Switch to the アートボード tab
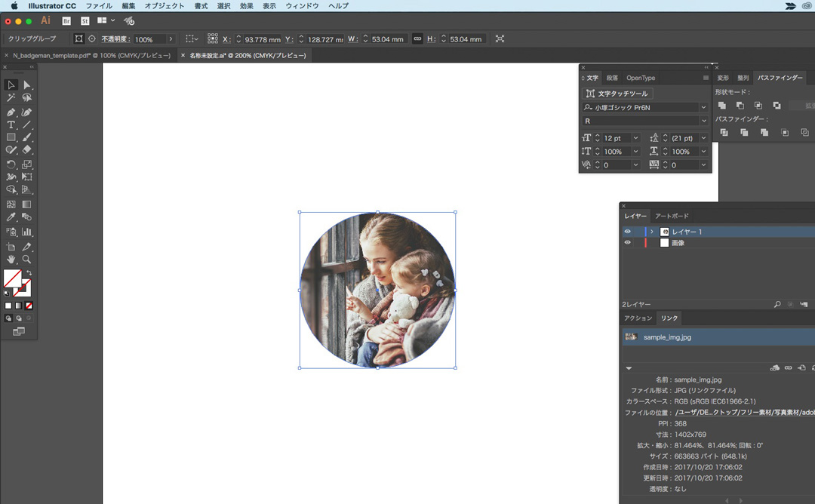This screenshot has width=815, height=504. [671, 217]
